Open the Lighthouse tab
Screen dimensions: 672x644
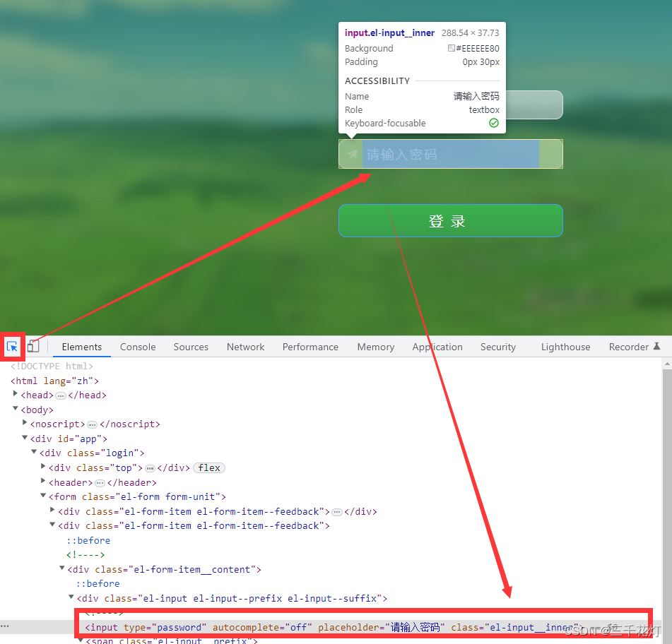(x=565, y=347)
